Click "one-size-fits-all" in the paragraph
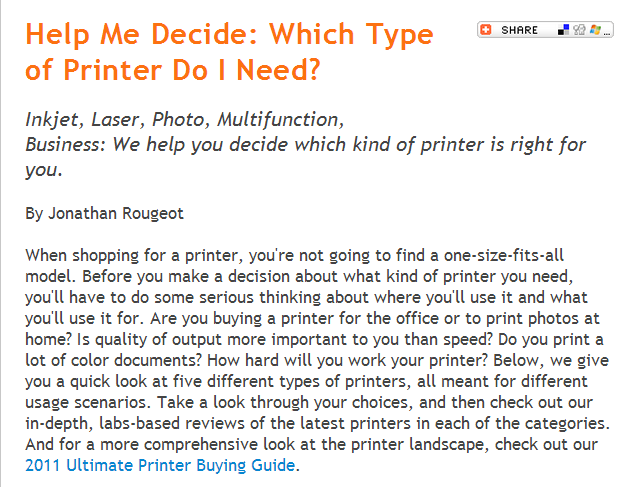633x487 pixels. (x=503, y=255)
